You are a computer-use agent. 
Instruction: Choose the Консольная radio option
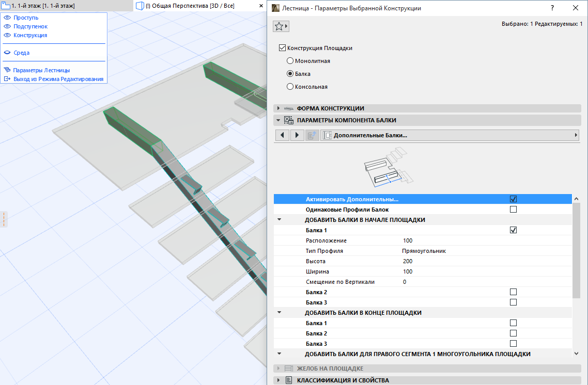[x=290, y=87]
